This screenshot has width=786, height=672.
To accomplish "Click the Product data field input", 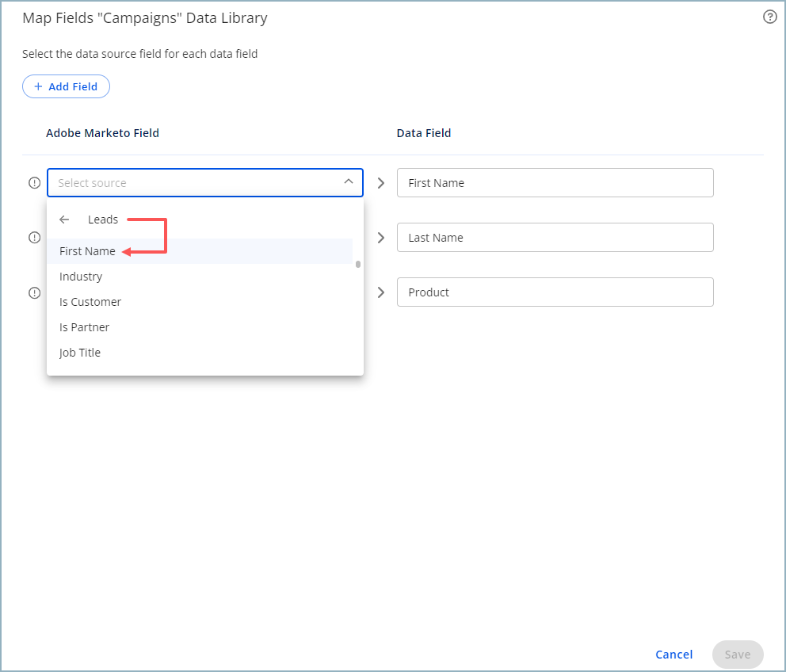I will (x=555, y=292).
